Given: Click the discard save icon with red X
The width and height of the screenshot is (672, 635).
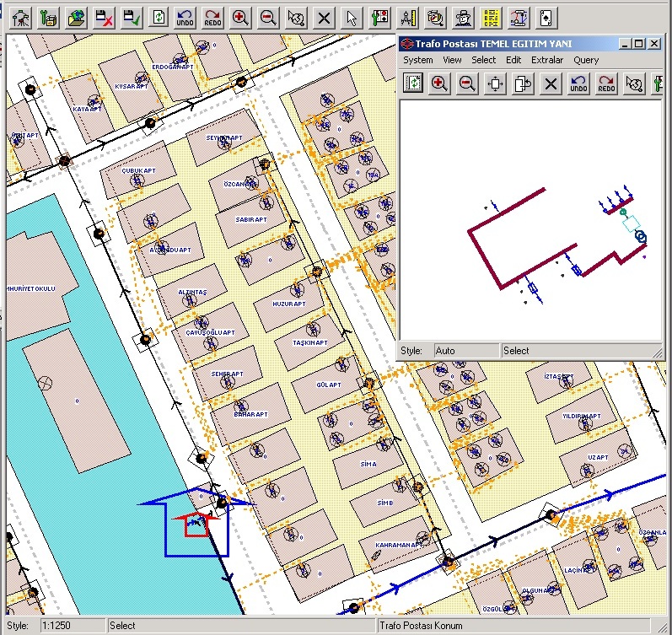Looking at the screenshot, I should click(104, 18).
